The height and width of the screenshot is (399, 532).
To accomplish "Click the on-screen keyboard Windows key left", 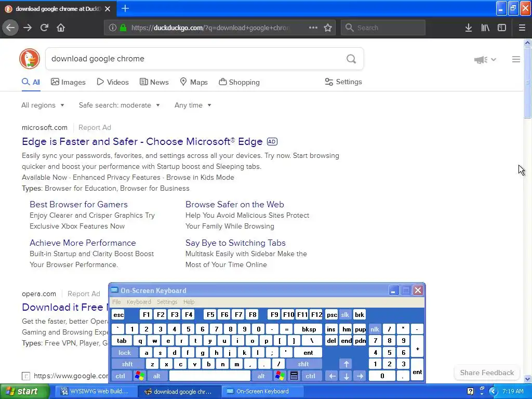I will point(140,376).
